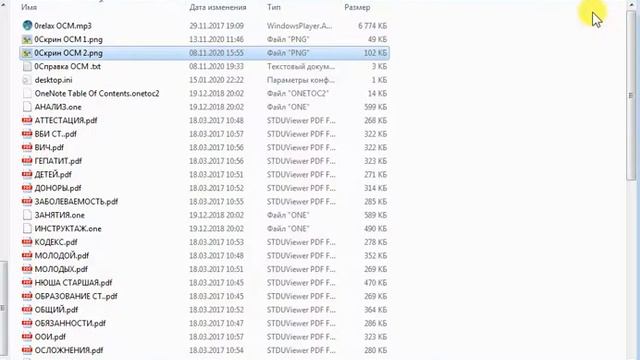Image resolution: width=640 pixels, height=360 pixels.
Task: Sort by Дата изменения column header
Action: (x=218, y=7)
